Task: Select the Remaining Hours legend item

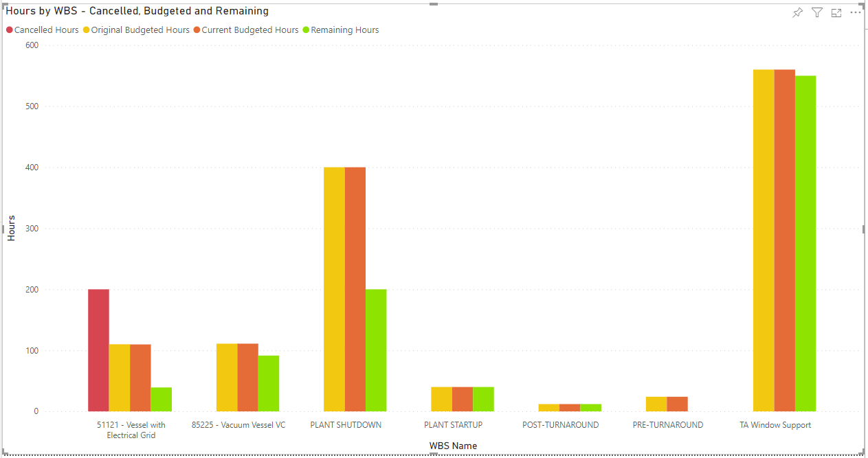Action: point(344,30)
